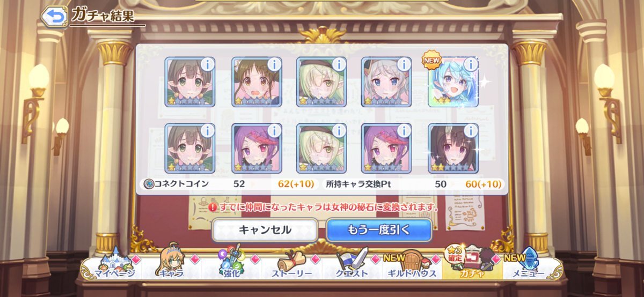Select the ガチャ tab

[x=472, y=265]
